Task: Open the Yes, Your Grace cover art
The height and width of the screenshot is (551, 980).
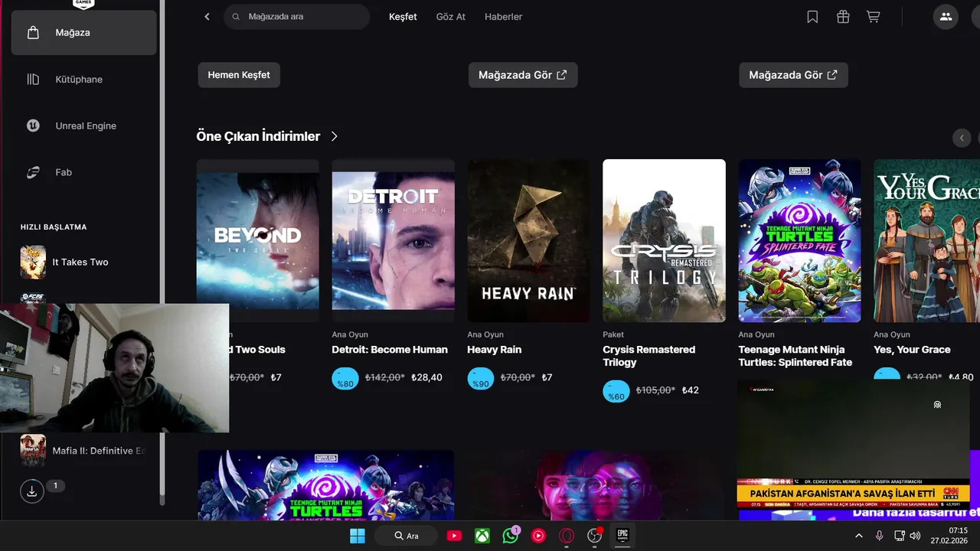Action: pyautogui.click(x=927, y=240)
